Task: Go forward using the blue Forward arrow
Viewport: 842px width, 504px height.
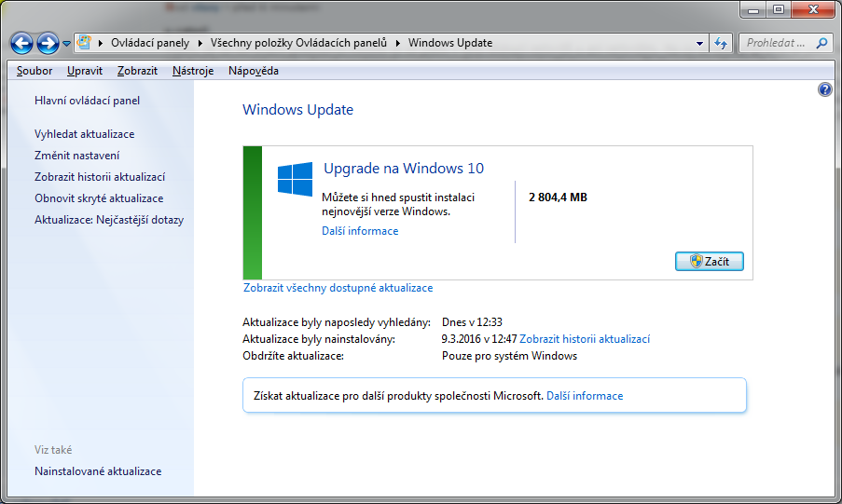Action: click(48, 43)
